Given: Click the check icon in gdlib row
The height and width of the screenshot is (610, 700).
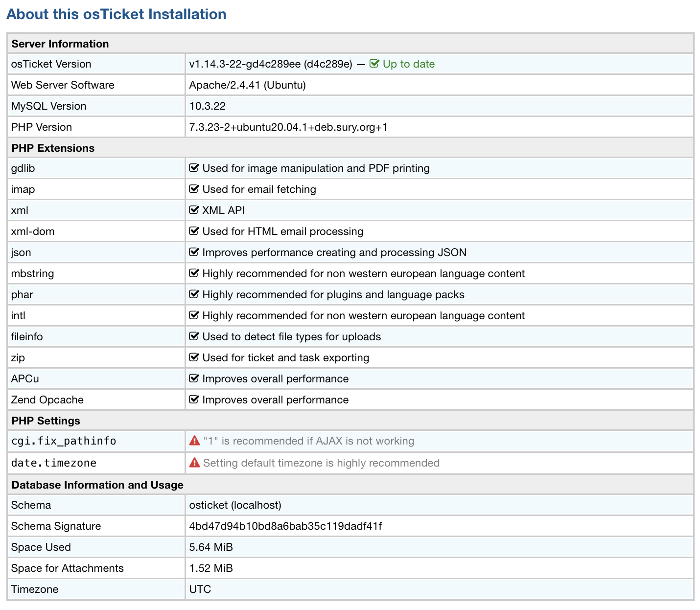Looking at the screenshot, I should coord(194,168).
